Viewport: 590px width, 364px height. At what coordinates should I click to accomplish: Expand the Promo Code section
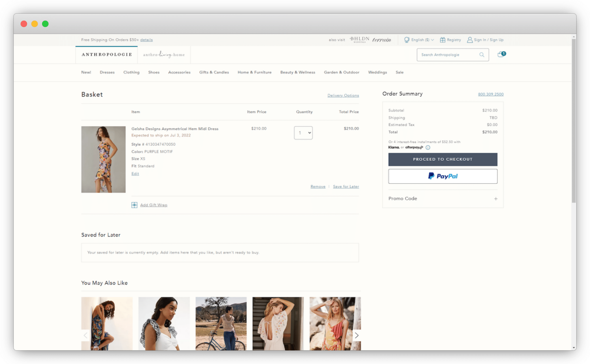pyautogui.click(x=496, y=199)
